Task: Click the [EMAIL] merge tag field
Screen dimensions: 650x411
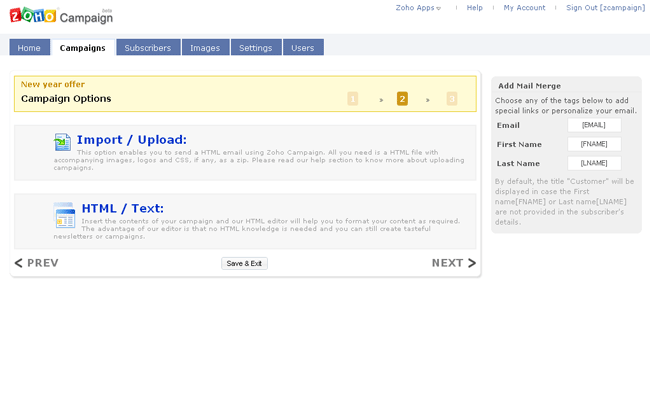Action: (594, 125)
